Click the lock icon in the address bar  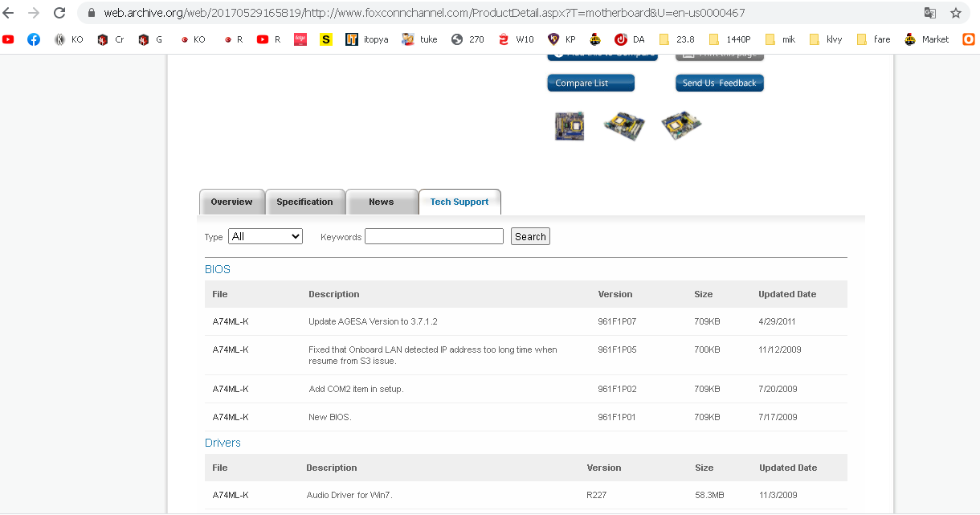point(91,13)
